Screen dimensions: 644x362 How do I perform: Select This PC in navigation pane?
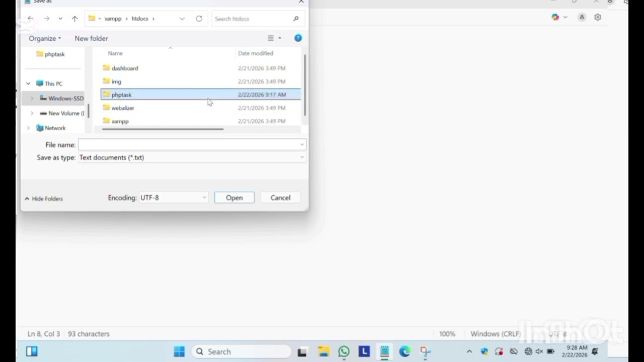(49, 83)
